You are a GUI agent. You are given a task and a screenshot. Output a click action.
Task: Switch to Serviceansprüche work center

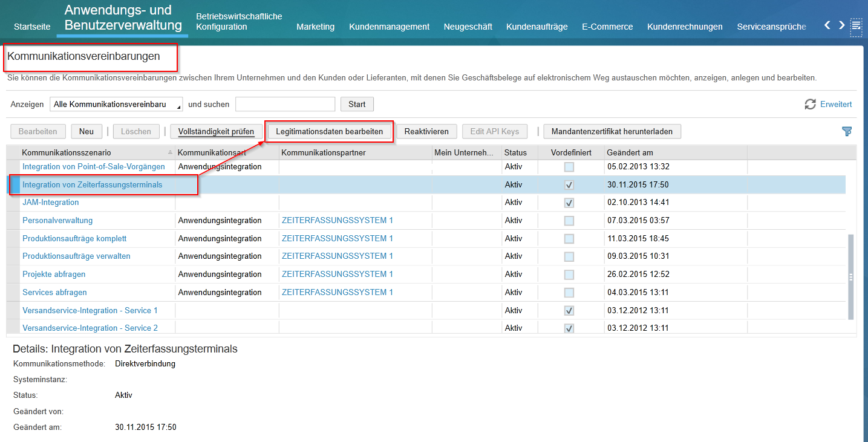(x=771, y=27)
